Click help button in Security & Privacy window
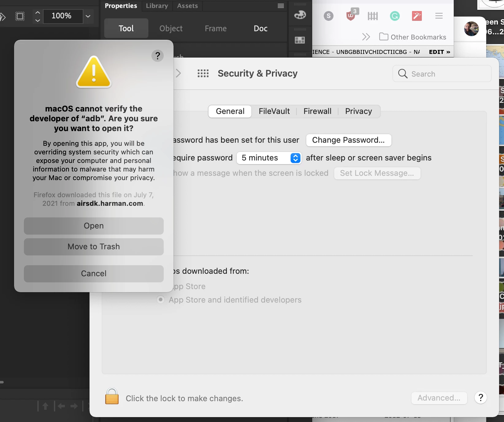This screenshot has width=504, height=422. pos(481,398)
